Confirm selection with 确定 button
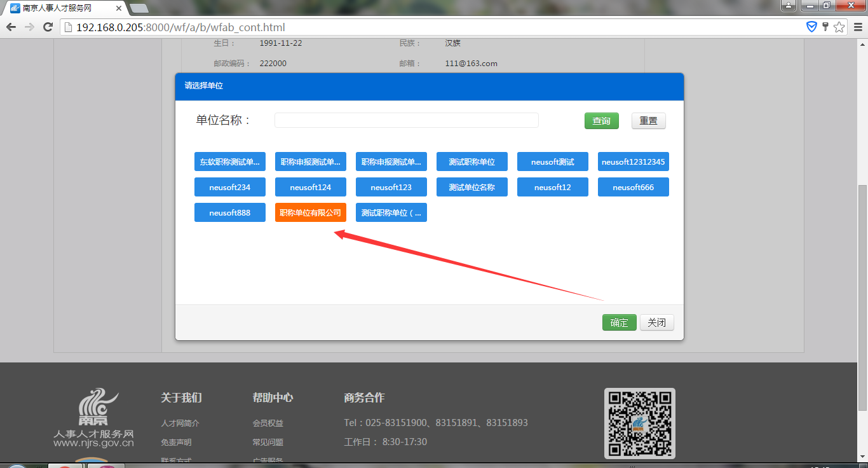 (x=619, y=322)
